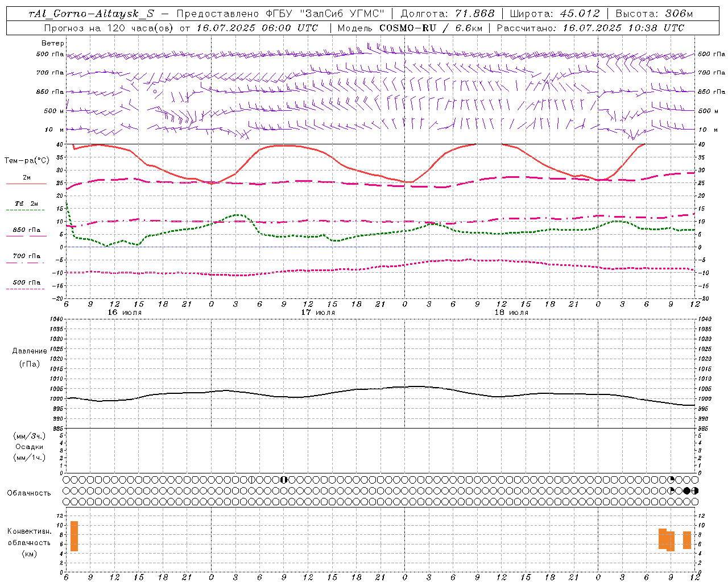The height and width of the screenshot is (582, 728).
Task: Click the Осадки panel label
Action: click(x=30, y=447)
